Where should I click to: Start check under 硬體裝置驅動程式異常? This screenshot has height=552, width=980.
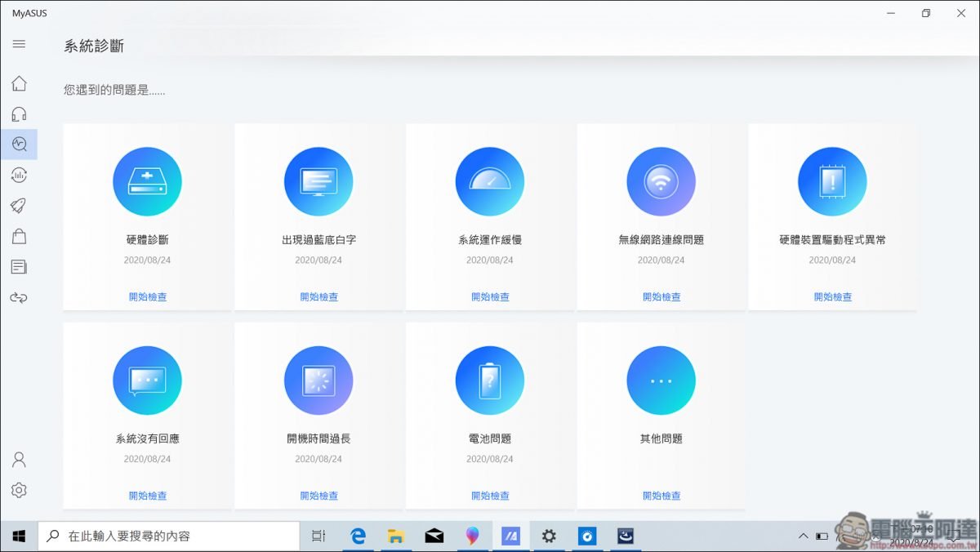coord(832,297)
